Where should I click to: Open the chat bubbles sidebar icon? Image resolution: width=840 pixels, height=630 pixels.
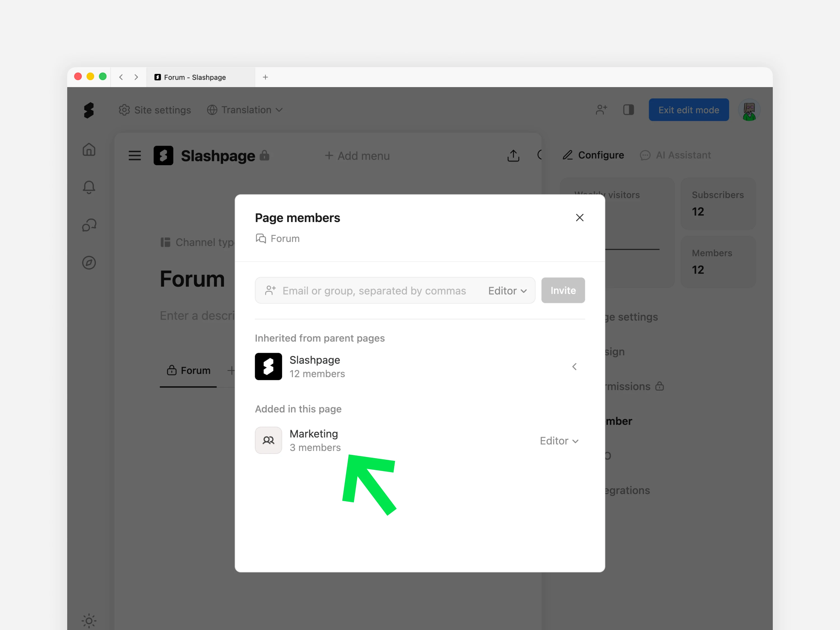click(89, 225)
